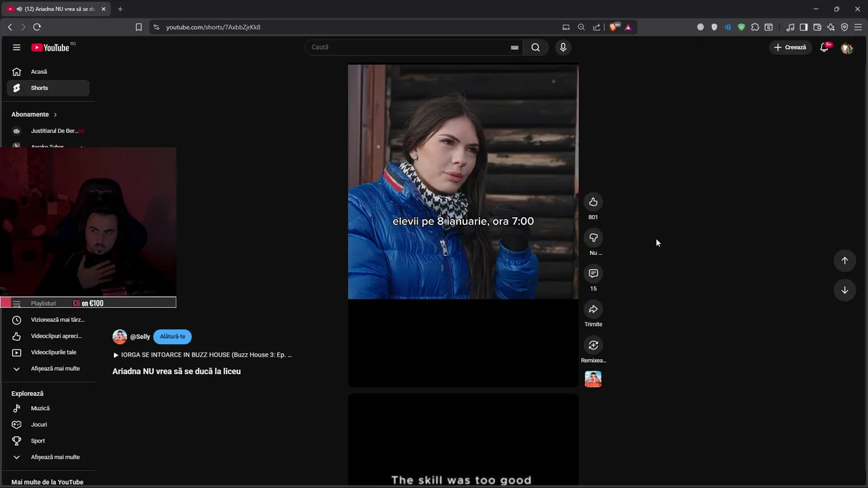Open the IORGA SE INTOARCE IN BUZZ HOUSE video link
Image resolution: width=868 pixels, height=488 pixels.
pos(203,355)
